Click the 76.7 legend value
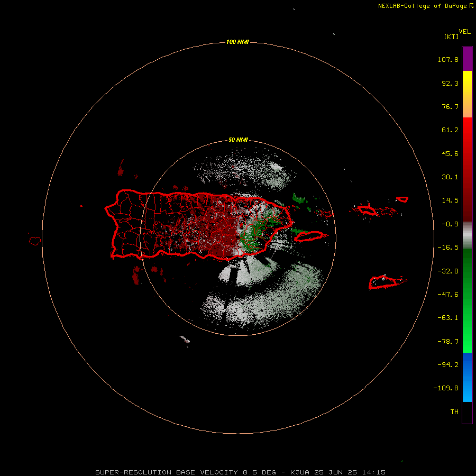The height and width of the screenshot is (476, 476). click(450, 106)
